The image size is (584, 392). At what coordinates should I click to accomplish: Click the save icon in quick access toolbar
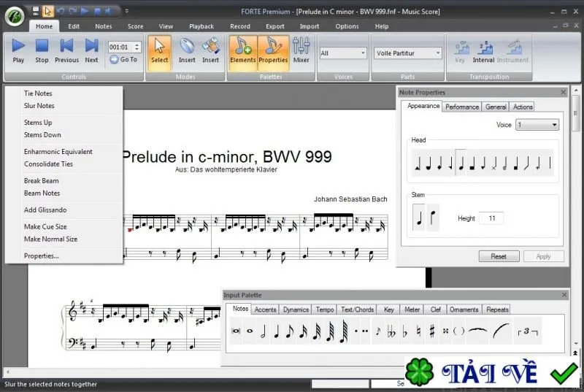point(35,11)
